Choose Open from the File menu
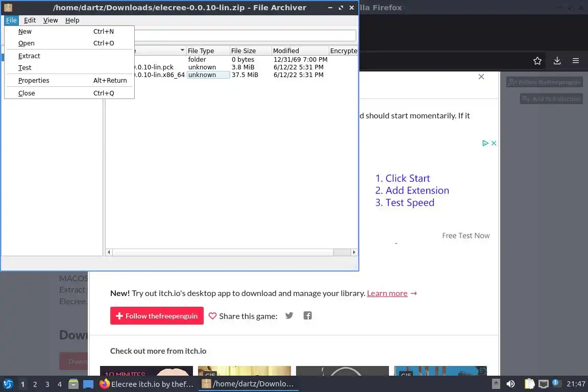 click(x=69, y=43)
